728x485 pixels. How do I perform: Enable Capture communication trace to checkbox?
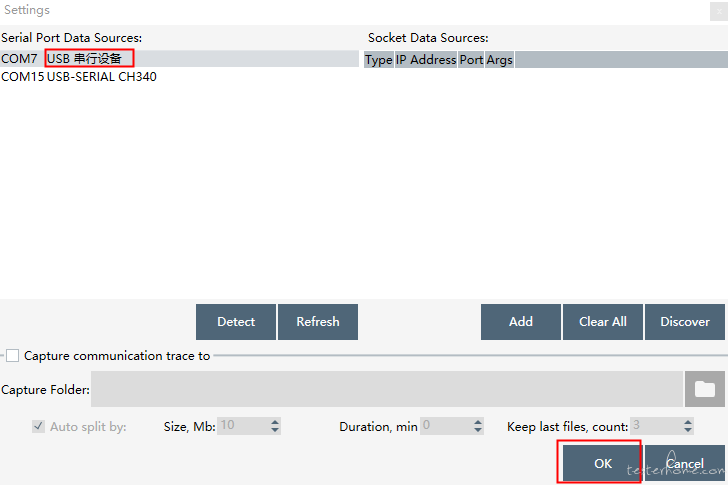[13, 356]
